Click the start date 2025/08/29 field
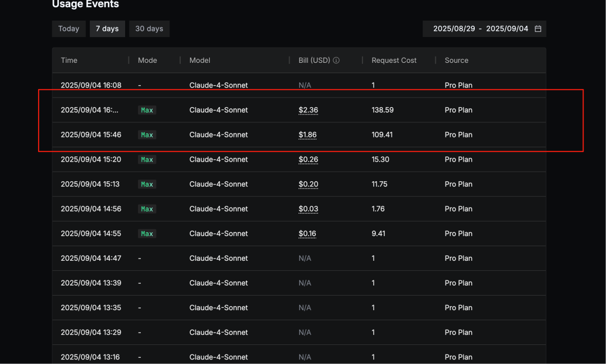Screen dimensions: 606x364 point(454,29)
